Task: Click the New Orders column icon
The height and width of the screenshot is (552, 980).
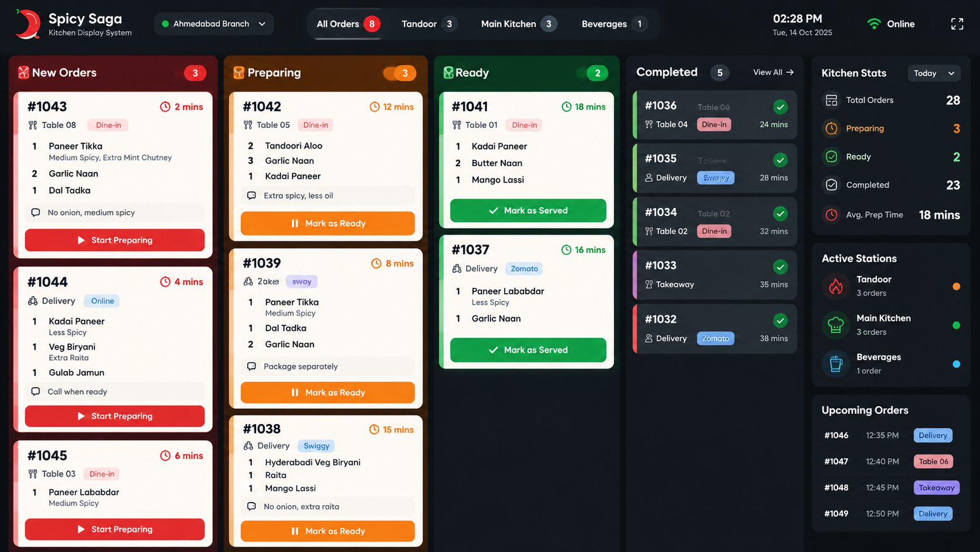Action: pyautogui.click(x=23, y=73)
